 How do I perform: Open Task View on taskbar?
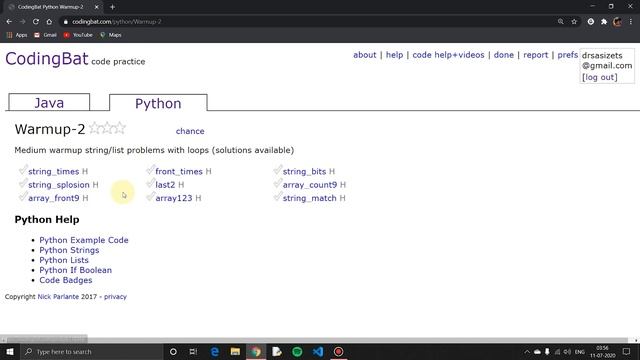(193, 352)
